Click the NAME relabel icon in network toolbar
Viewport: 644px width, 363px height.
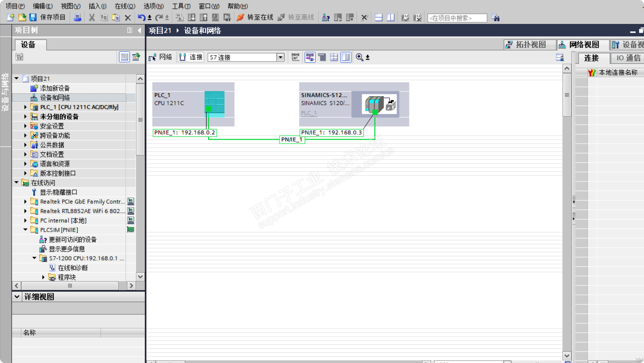tap(296, 57)
